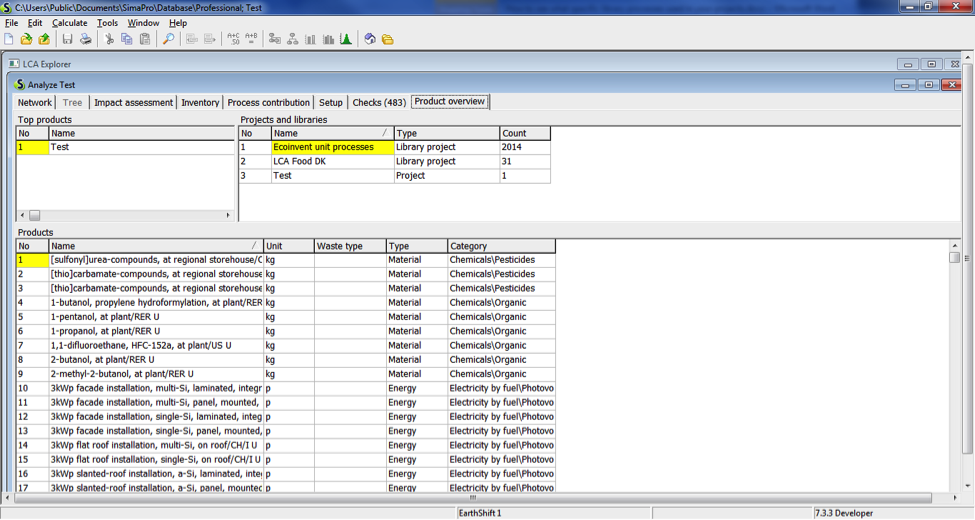This screenshot has height=520, width=975.
Task: Open the File menu
Action: click(x=11, y=23)
